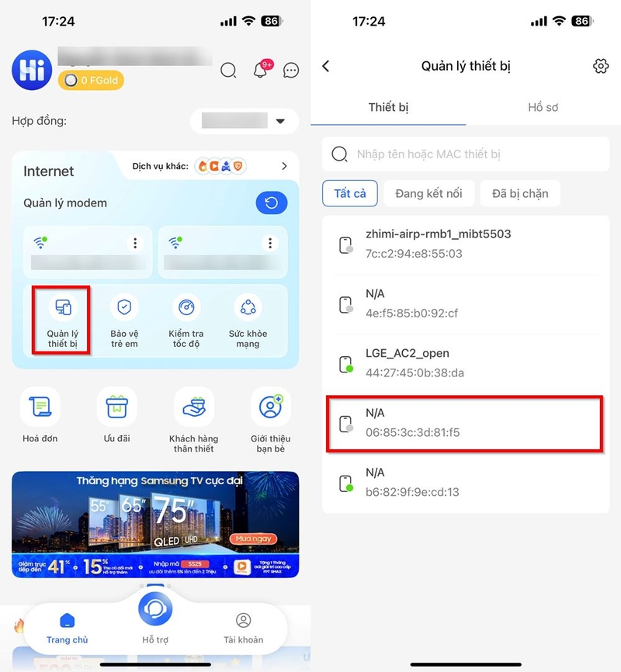Tap Mua ngay on the banner
This screenshot has height=672, width=621.
click(254, 539)
